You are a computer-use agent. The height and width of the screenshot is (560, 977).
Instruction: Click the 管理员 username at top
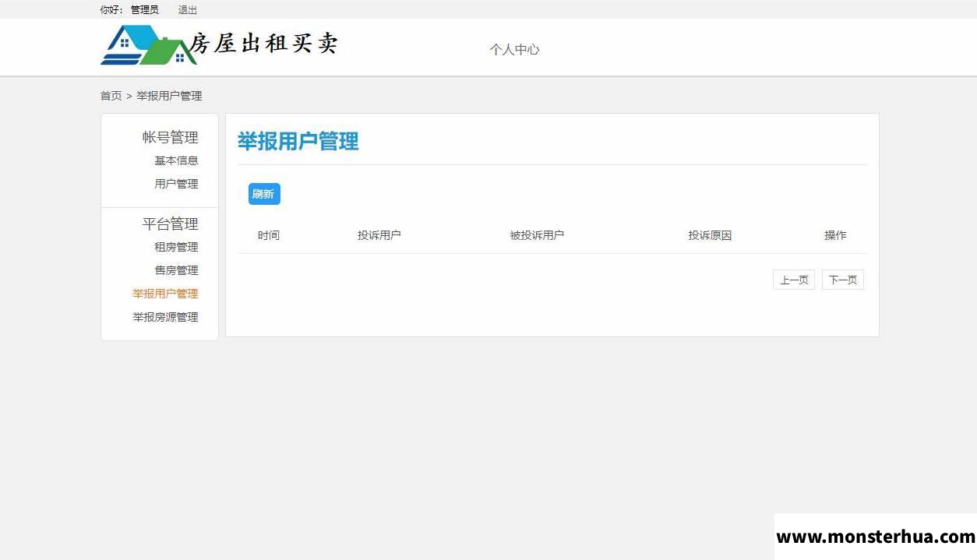[x=145, y=10]
